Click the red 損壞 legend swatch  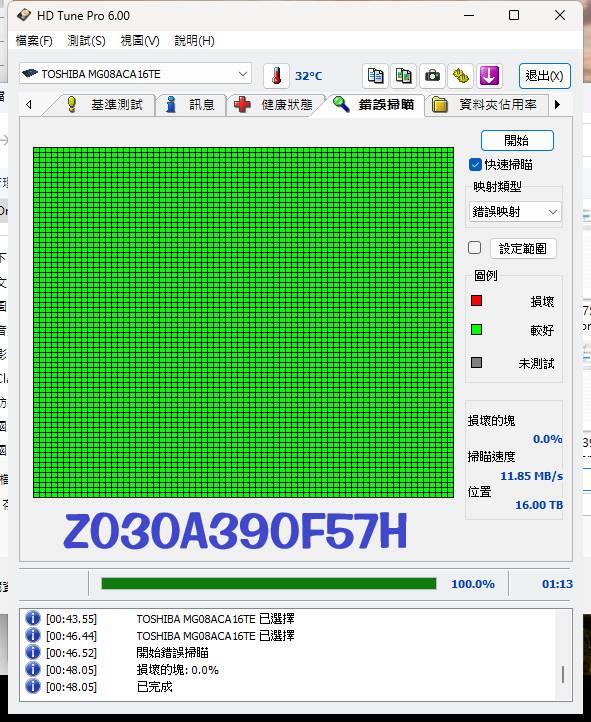(x=476, y=301)
